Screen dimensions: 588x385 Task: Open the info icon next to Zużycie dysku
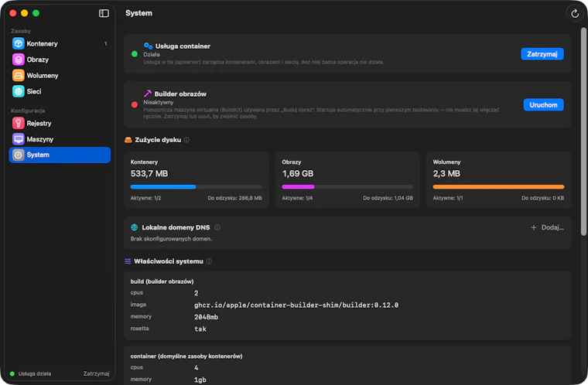[186, 140]
